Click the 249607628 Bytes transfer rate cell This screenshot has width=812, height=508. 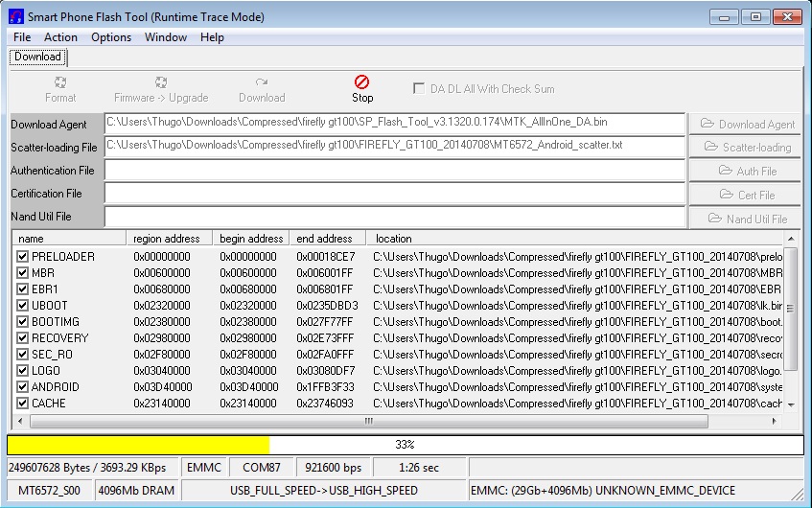tap(92, 468)
